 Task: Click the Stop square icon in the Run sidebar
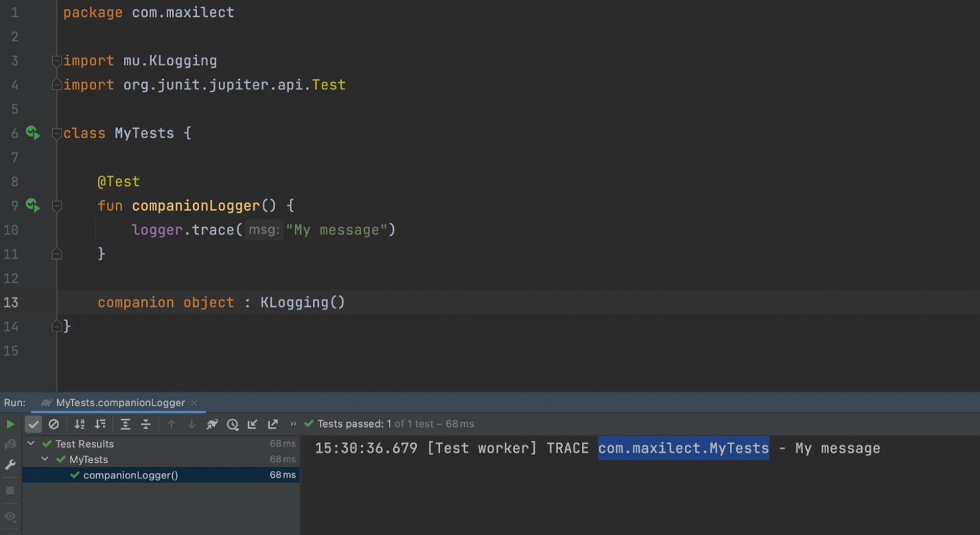(10, 490)
